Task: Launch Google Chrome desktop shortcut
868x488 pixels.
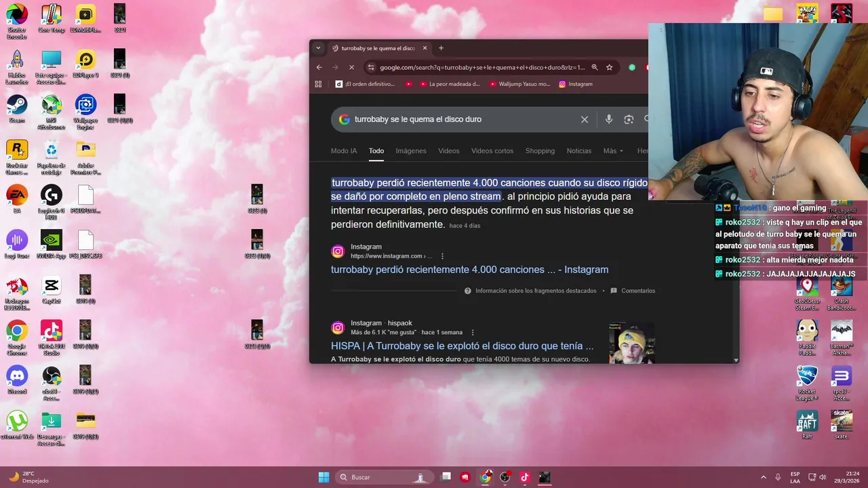Action: click(x=17, y=337)
